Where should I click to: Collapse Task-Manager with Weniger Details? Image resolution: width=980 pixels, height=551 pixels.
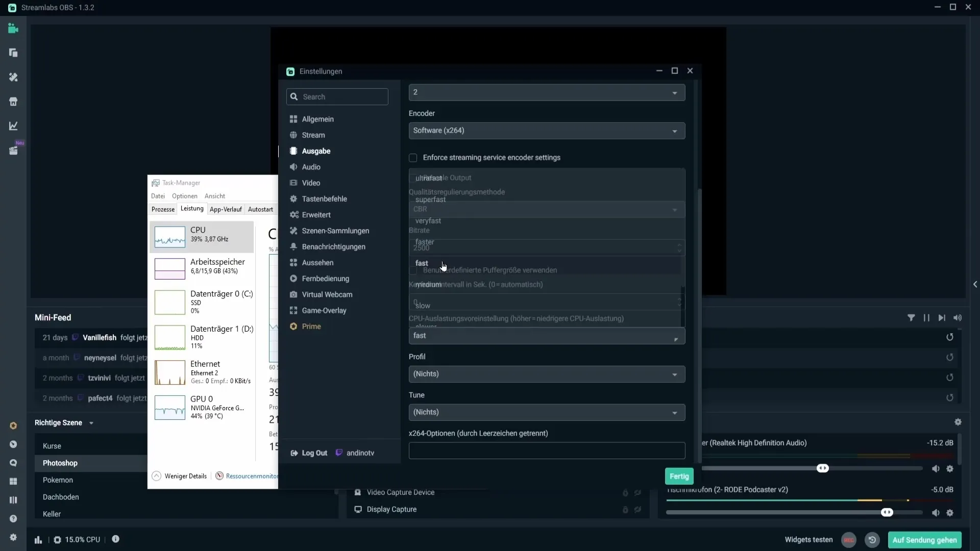[x=180, y=476]
